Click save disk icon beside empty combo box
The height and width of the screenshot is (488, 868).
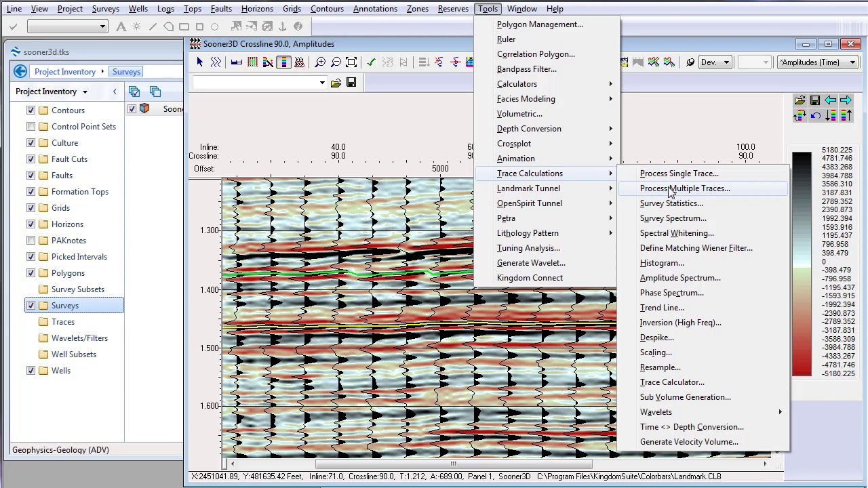point(351,83)
